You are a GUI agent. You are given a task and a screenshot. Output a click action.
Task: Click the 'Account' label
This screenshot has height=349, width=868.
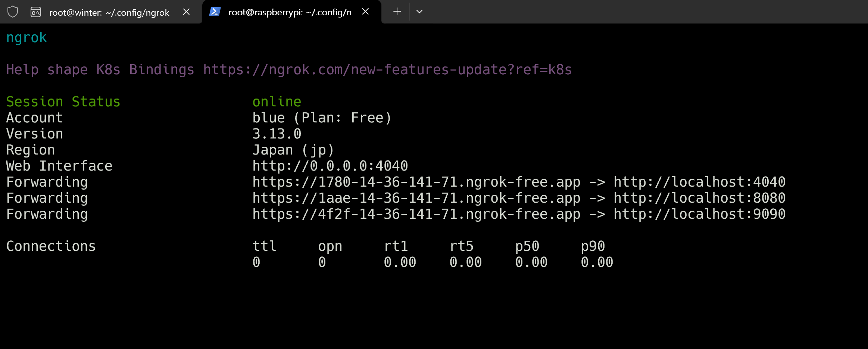[x=34, y=118]
